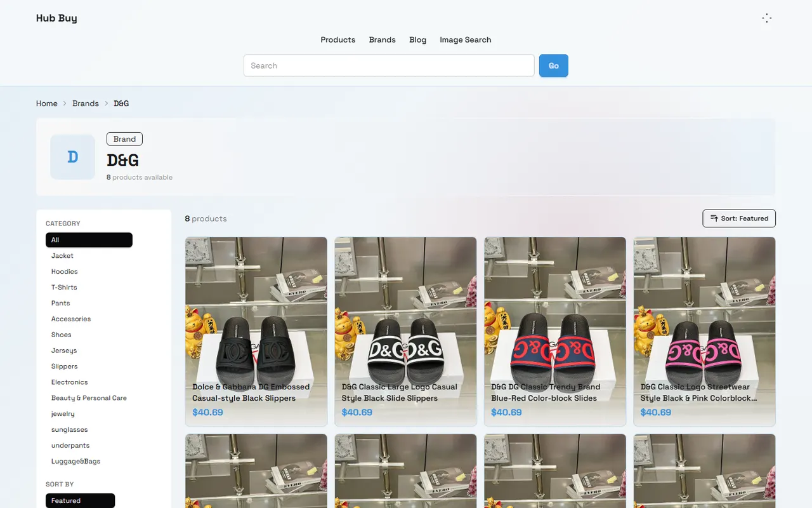Filter by the underpants category

[70, 446]
